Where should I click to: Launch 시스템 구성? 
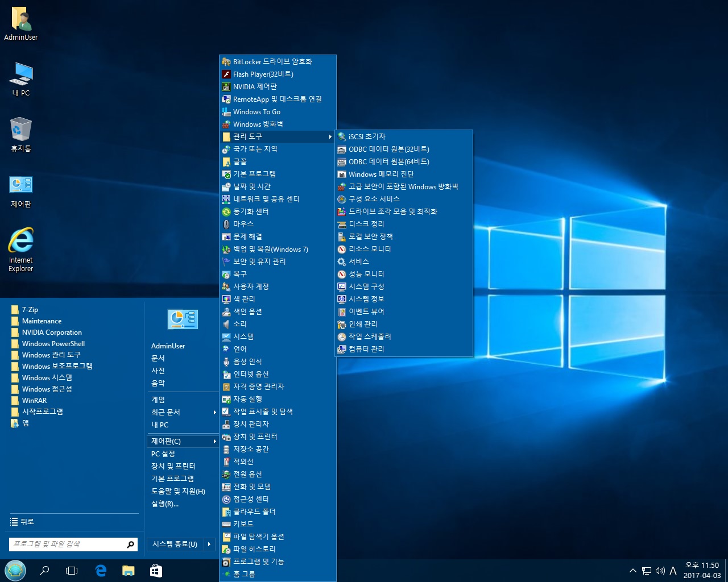point(404,286)
